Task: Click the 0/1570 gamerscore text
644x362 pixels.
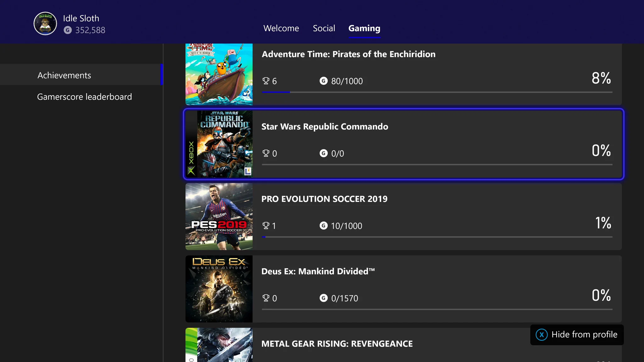Action: (345, 298)
